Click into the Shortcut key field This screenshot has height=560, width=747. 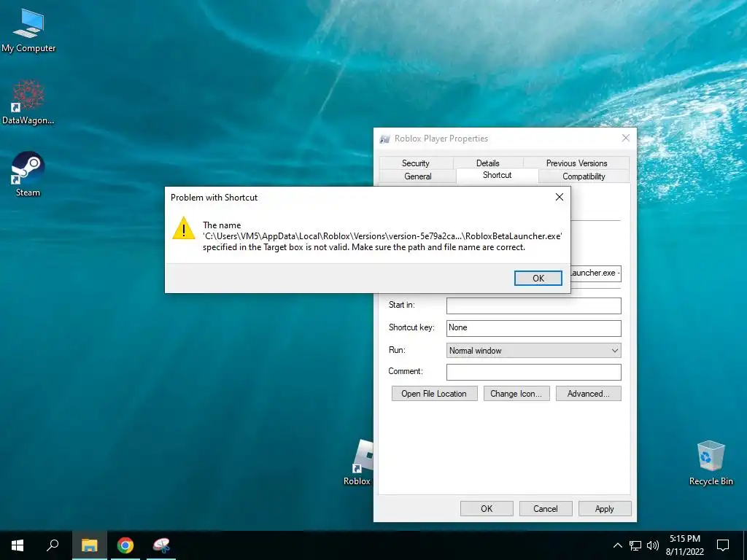pyautogui.click(x=533, y=328)
